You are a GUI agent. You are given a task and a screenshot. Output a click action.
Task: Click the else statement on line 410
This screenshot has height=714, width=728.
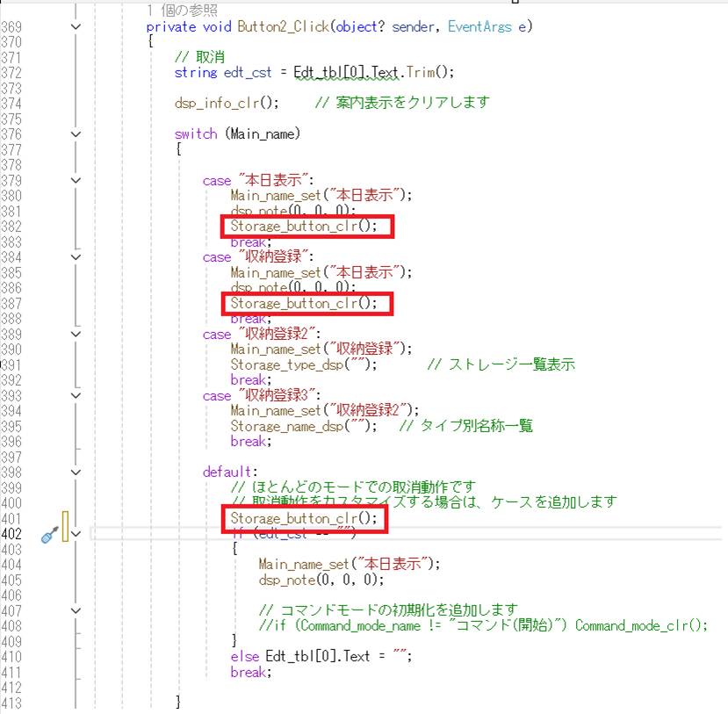245,656
